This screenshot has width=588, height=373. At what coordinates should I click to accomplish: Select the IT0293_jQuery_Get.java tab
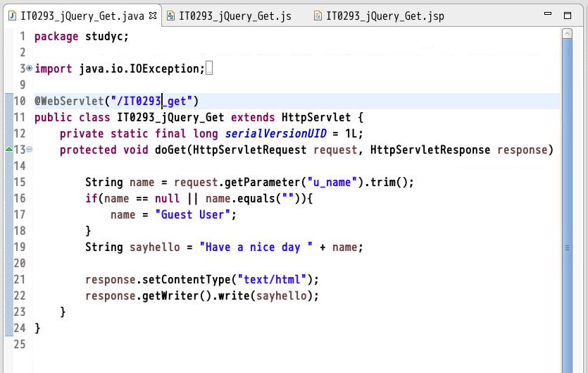(x=82, y=16)
